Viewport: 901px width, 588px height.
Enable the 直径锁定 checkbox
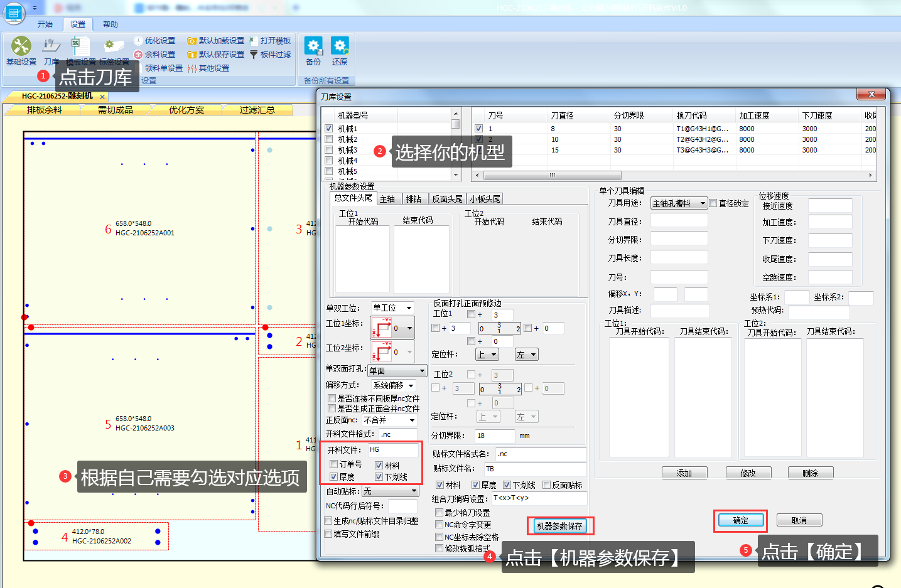(713, 203)
